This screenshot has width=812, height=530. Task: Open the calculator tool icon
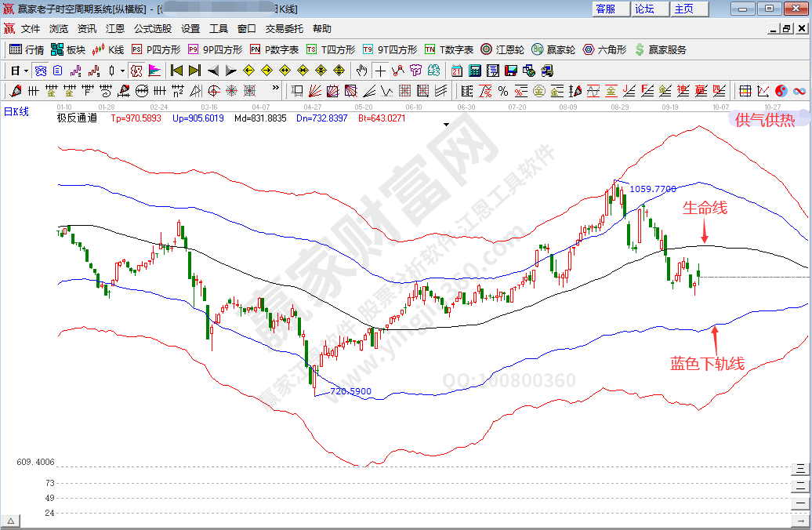pyautogui.click(x=476, y=70)
